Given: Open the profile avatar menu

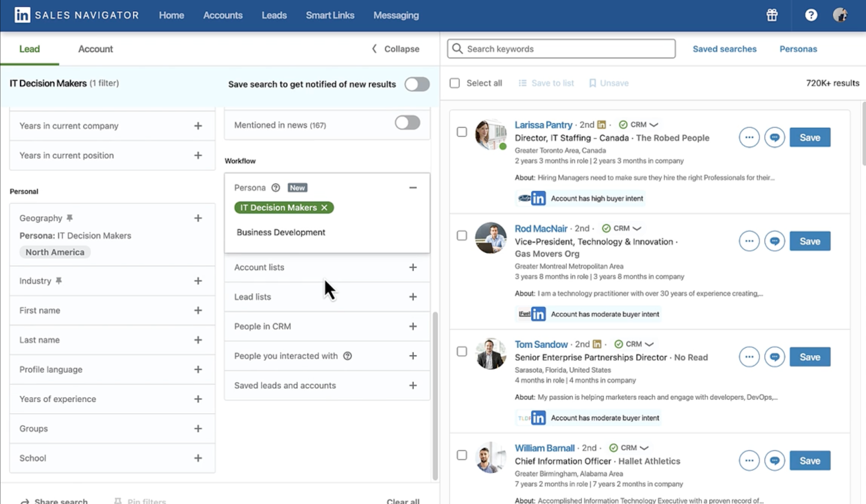Looking at the screenshot, I should click(x=840, y=15).
